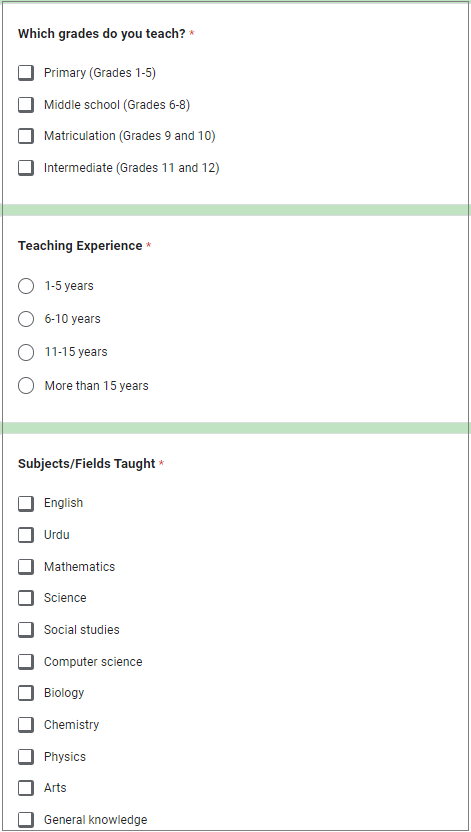The width and height of the screenshot is (471, 832).
Task: Enable the Social studies checkbox
Action: pyautogui.click(x=25, y=630)
